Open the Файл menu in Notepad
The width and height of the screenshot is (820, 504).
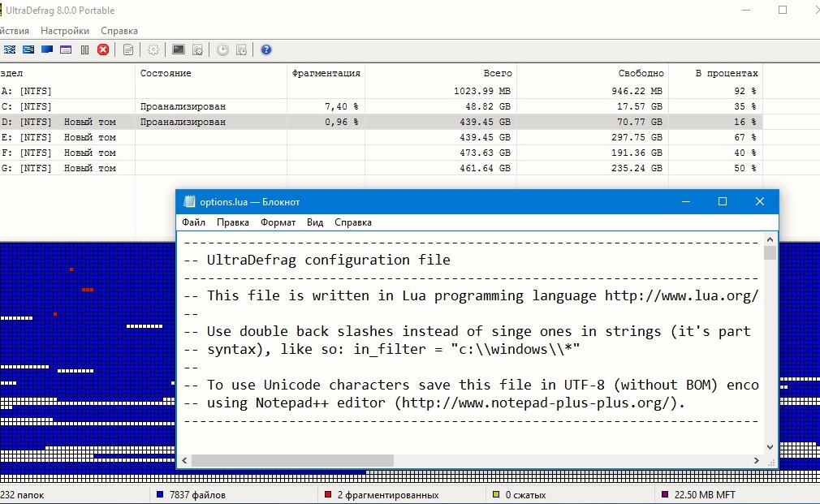pyautogui.click(x=193, y=222)
